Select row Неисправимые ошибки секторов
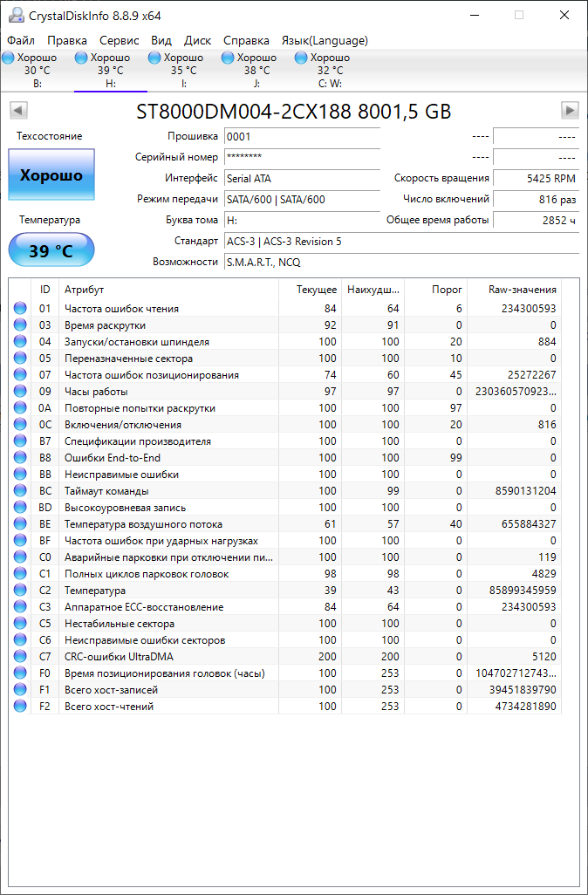This screenshot has height=895, width=588. click(x=285, y=639)
